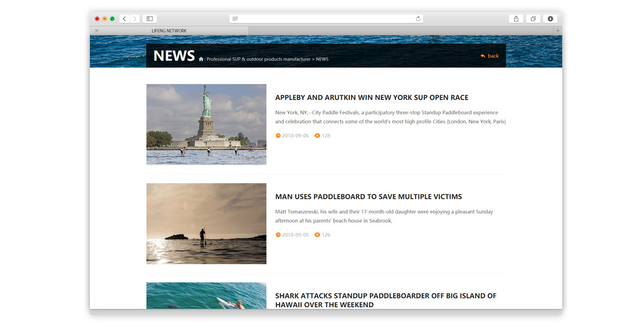
Task: Maximize the browser window with green button
Action: pyautogui.click(x=112, y=19)
